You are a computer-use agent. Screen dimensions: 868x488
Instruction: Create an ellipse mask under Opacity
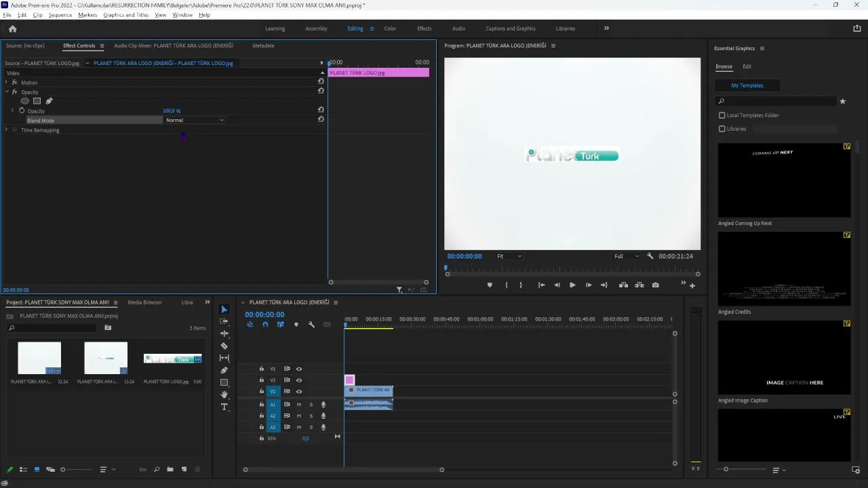[25, 101]
